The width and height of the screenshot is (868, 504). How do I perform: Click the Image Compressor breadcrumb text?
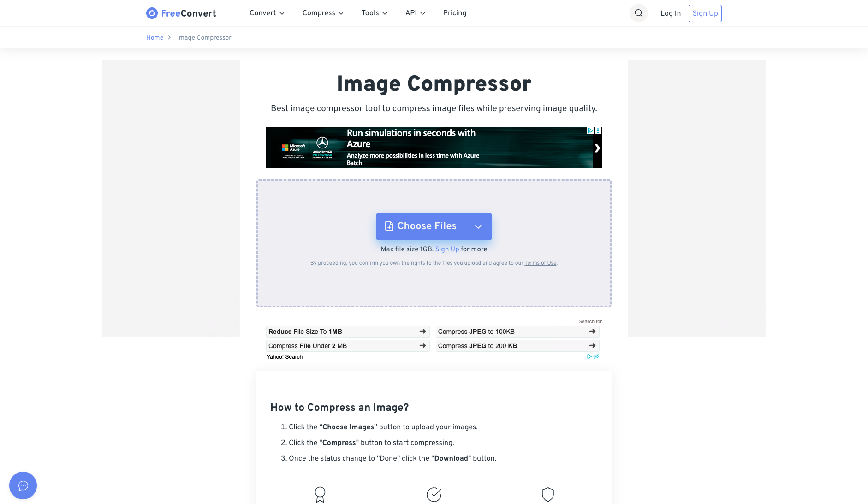pos(204,38)
